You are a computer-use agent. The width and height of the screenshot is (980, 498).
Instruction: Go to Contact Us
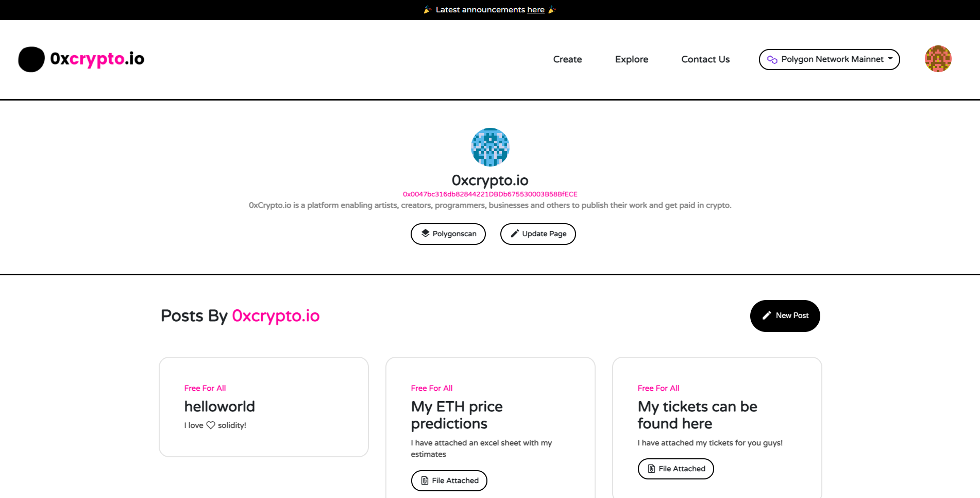pyautogui.click(x=705, y=59)
